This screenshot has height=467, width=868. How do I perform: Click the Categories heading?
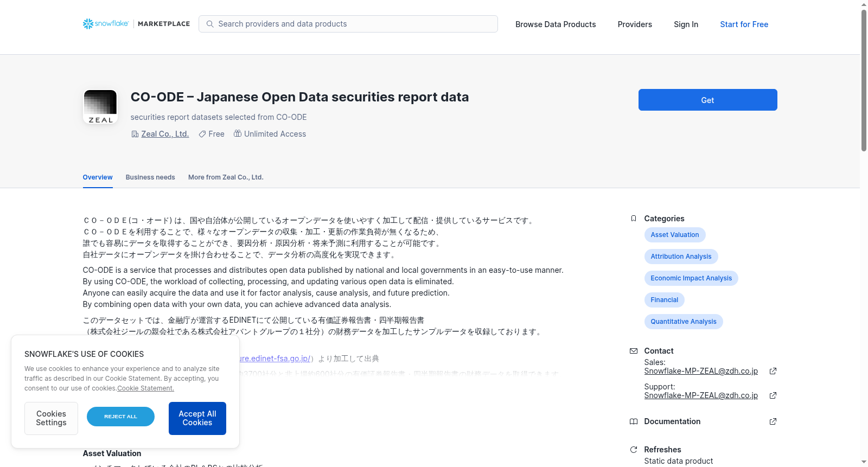[x=664, y=219]
